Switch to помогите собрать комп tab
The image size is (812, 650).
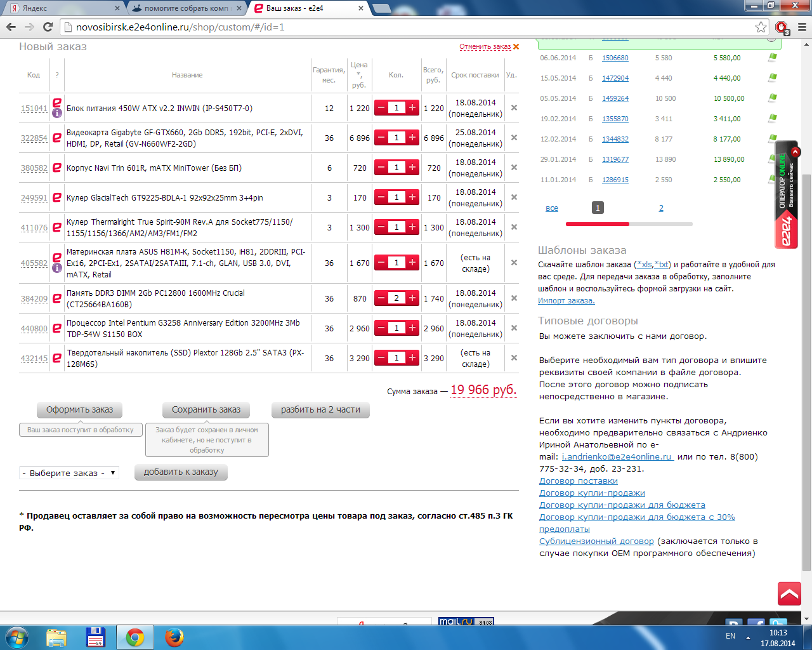186,8
